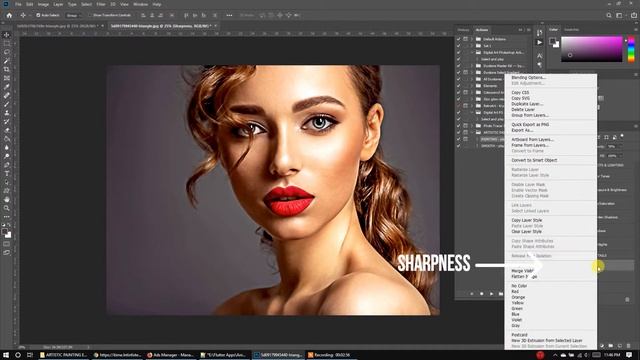Choose Quick Export as PNG
Viewport: 640px width, 360px height.
(x=530, y=124)
